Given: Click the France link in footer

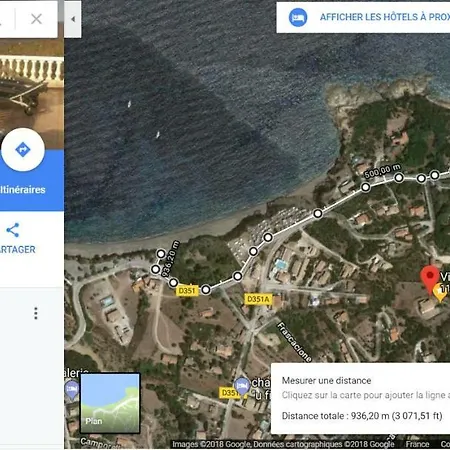Looking at the screenshot, I should pyautogui.click(x=417, y=444).
